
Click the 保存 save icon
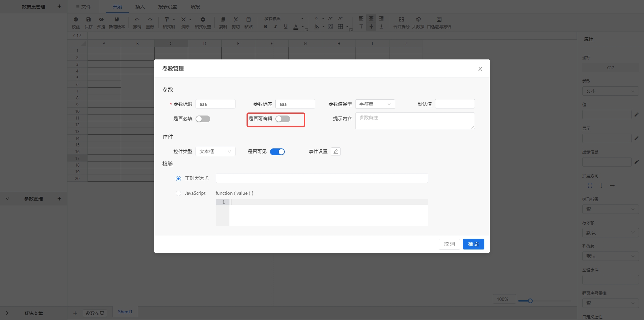tap(89, 19)
